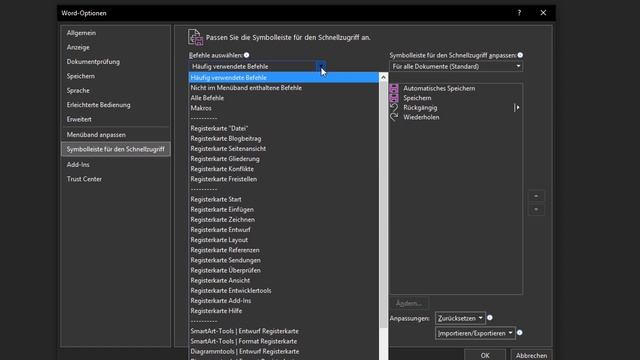Choose Registerkarte Layout
The height and width of the screenshot is (360, 640).
[284, 240]
